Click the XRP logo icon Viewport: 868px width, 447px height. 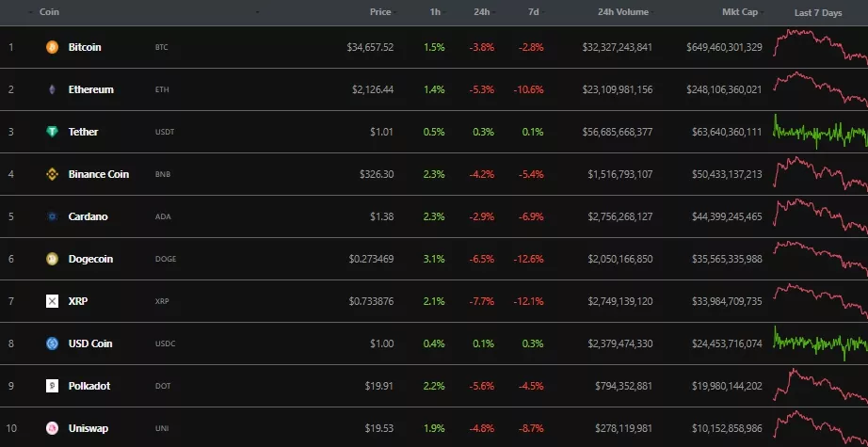click(x=52, y=301)
